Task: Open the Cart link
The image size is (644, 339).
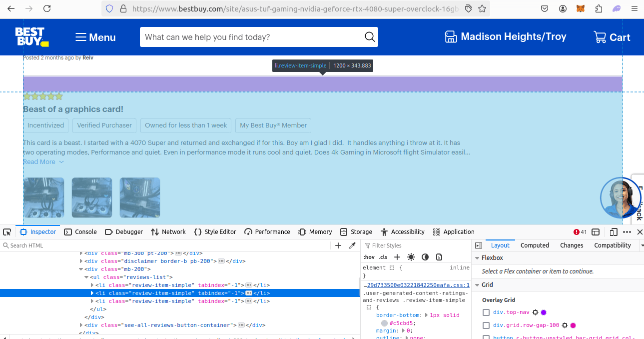Action: 612,37
